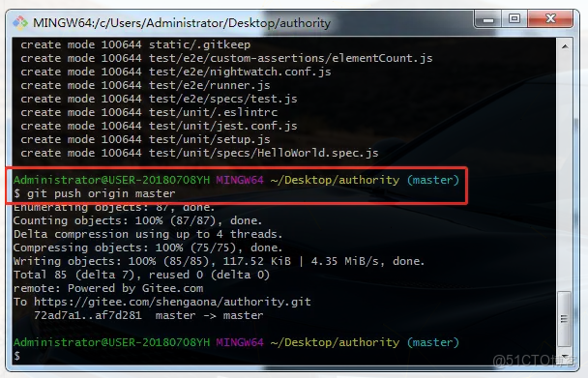
Task: Click the URL 'https://gitee.com/shengaona/authority.git'
Action: point(172,302)
